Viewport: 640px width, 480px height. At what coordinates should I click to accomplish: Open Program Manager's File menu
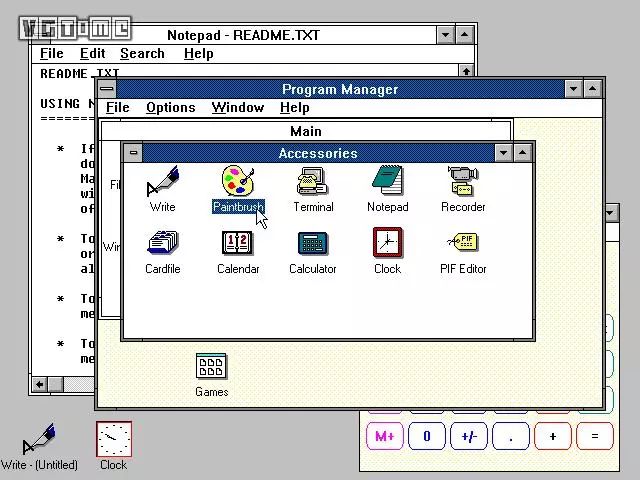(118, 108)
